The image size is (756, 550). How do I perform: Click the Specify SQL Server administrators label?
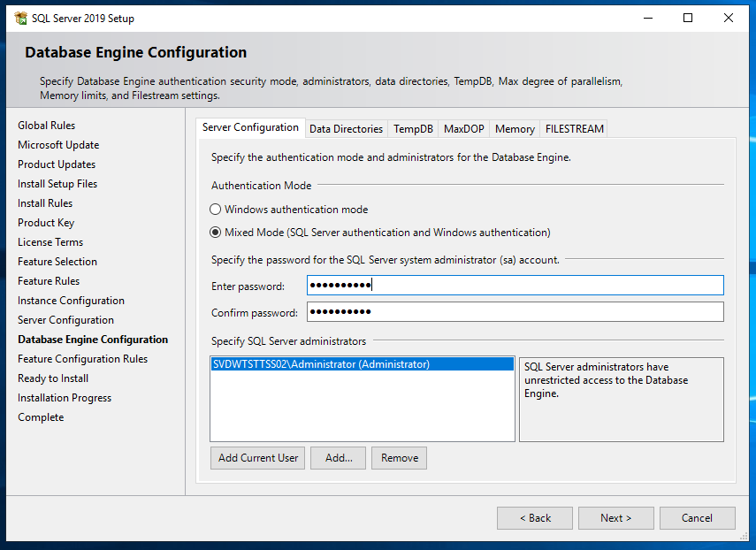pyautogui.click(x=288, y=341)
